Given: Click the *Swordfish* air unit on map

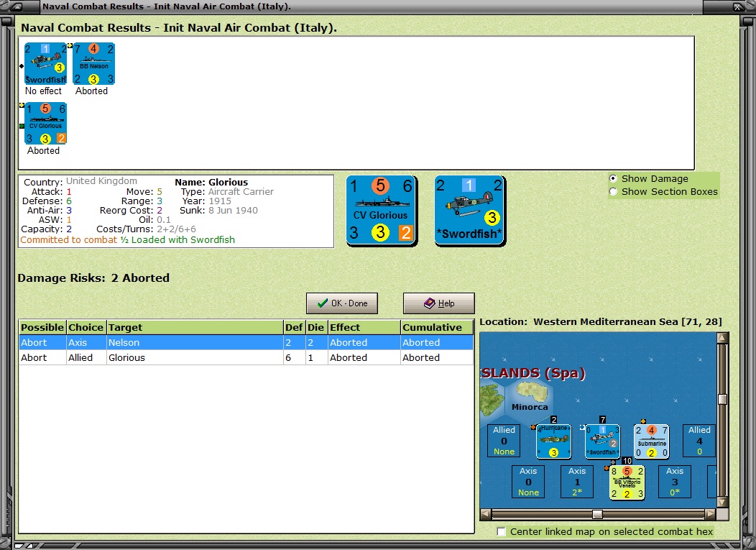Looking at the screenshot, I should click(603, 441).
